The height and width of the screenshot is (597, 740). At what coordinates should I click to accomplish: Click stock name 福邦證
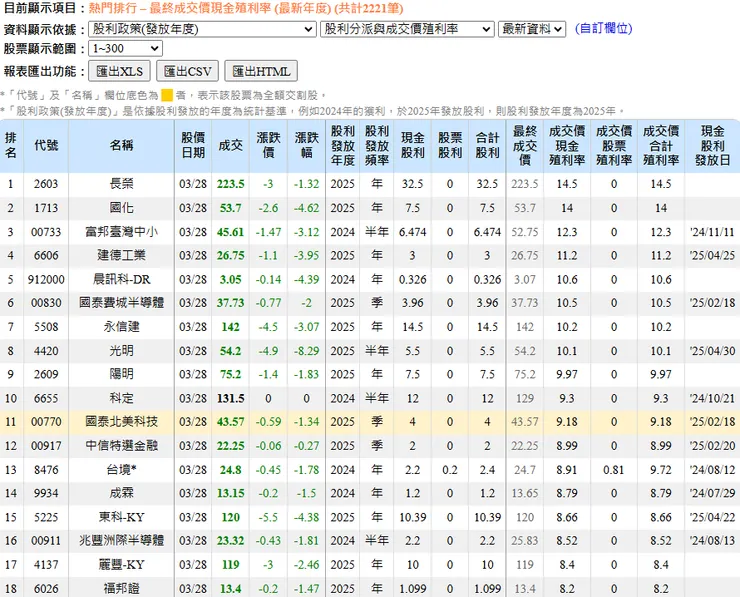121,589
